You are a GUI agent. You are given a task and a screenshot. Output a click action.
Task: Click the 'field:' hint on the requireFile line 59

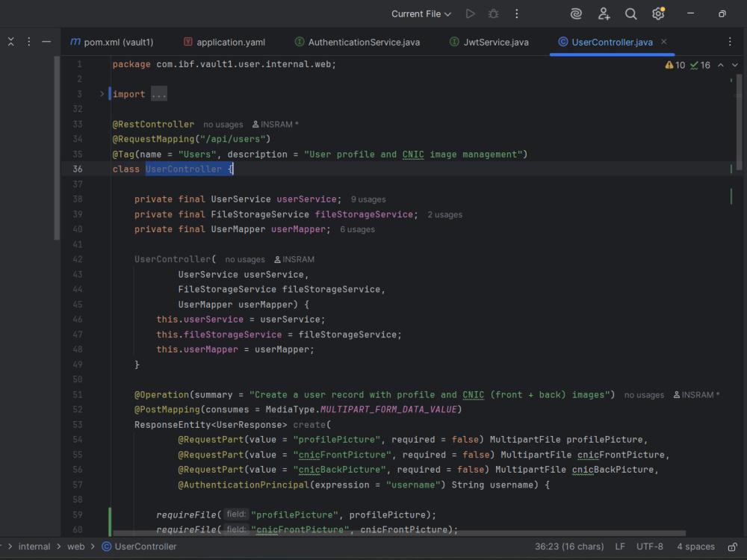[x=236, y=514]
